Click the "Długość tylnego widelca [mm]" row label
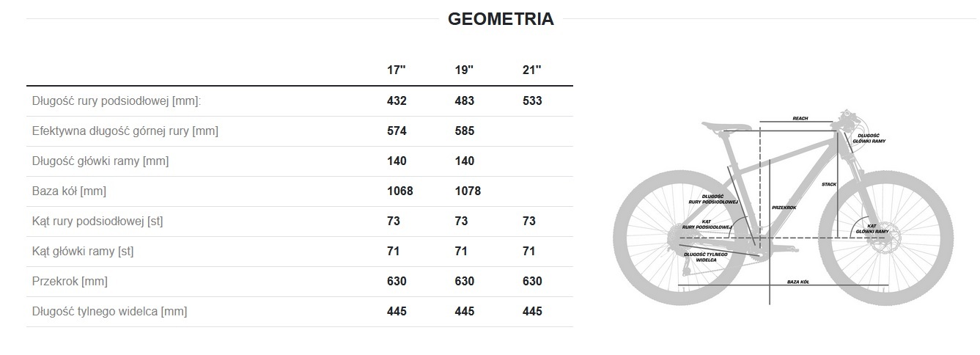 tap(110, 312)
